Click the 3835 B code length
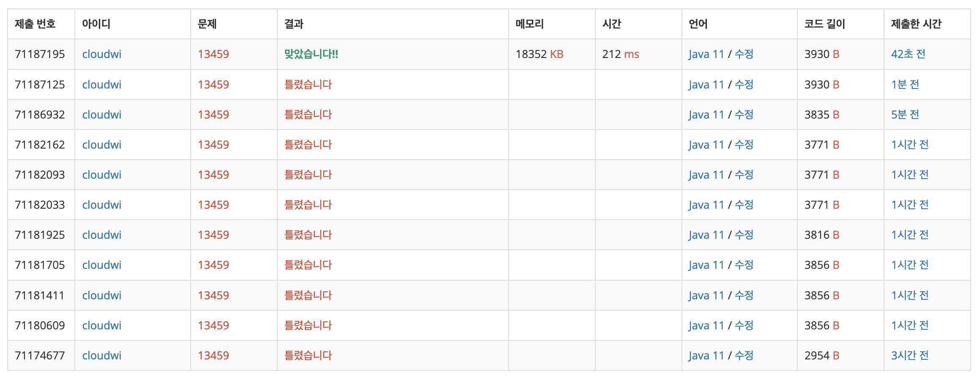 [x=822, y=115]
